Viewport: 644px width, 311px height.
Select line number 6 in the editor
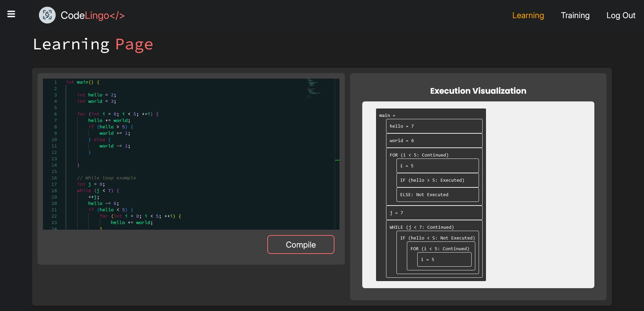tap(55, 114)
